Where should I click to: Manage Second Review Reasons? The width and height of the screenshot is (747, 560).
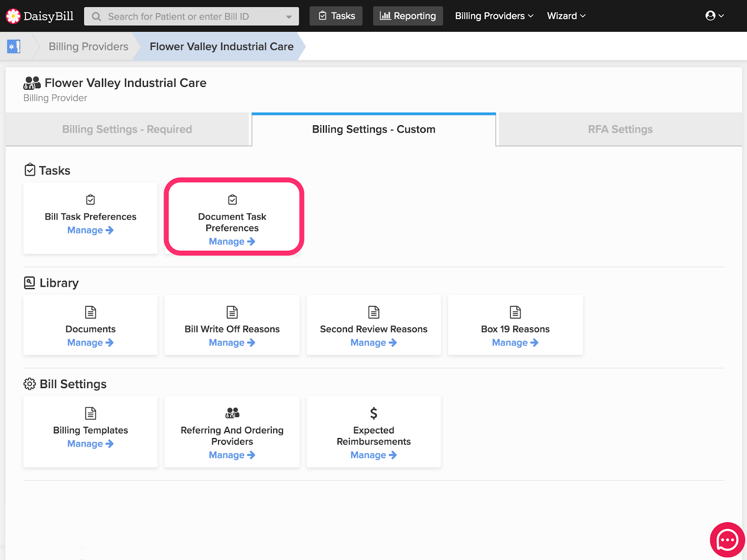(x=373, y=343)
